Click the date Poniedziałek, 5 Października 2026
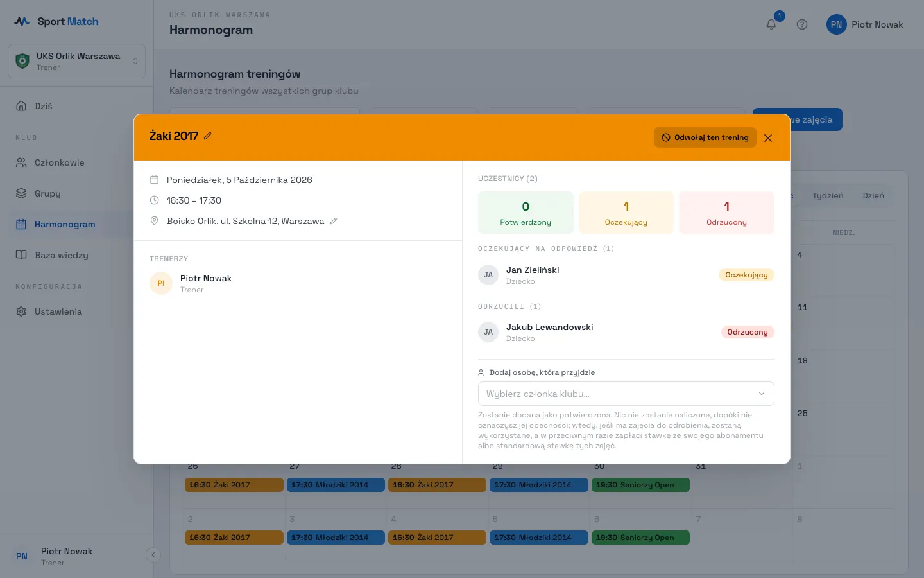This screenshot has width=924, height=578. tap(239, 180)
